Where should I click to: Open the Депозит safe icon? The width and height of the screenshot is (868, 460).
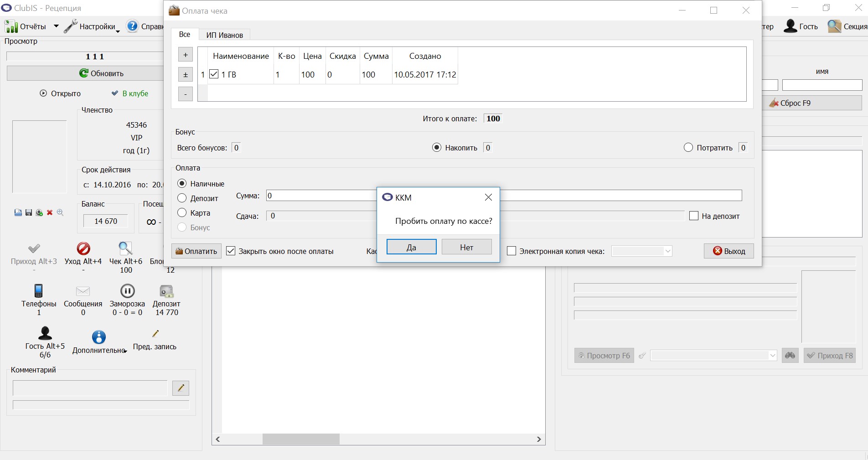166,291
